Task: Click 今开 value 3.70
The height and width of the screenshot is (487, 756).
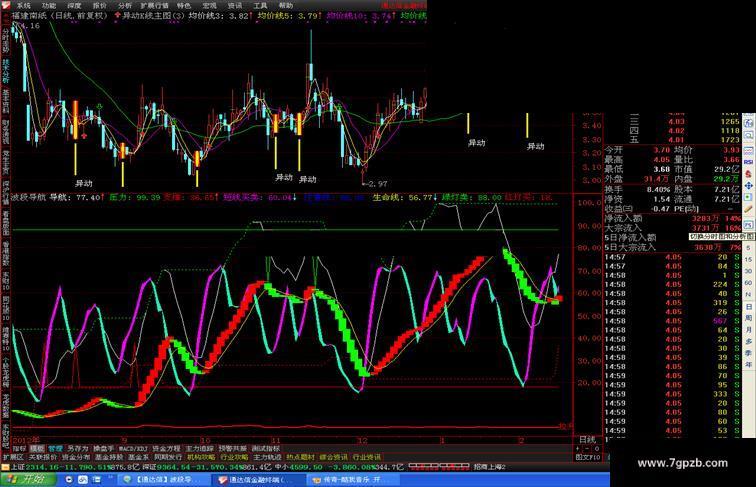Action: coord(662,150)
